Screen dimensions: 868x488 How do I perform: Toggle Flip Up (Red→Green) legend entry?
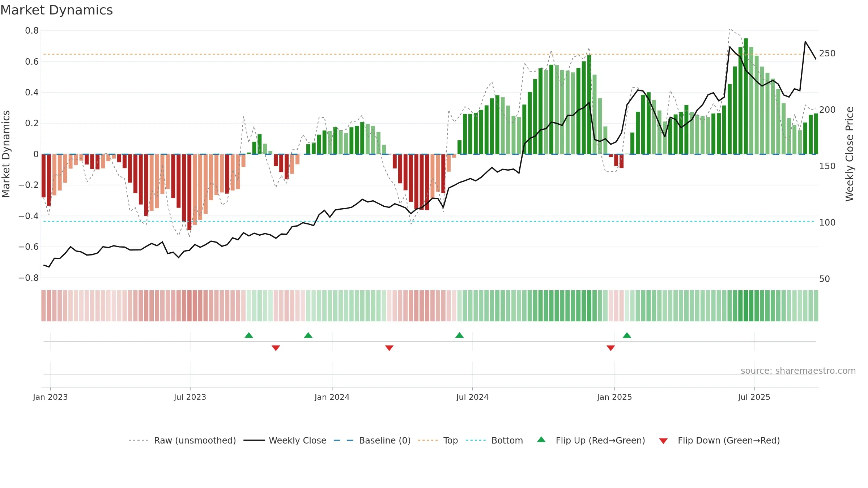click(591, 440)
